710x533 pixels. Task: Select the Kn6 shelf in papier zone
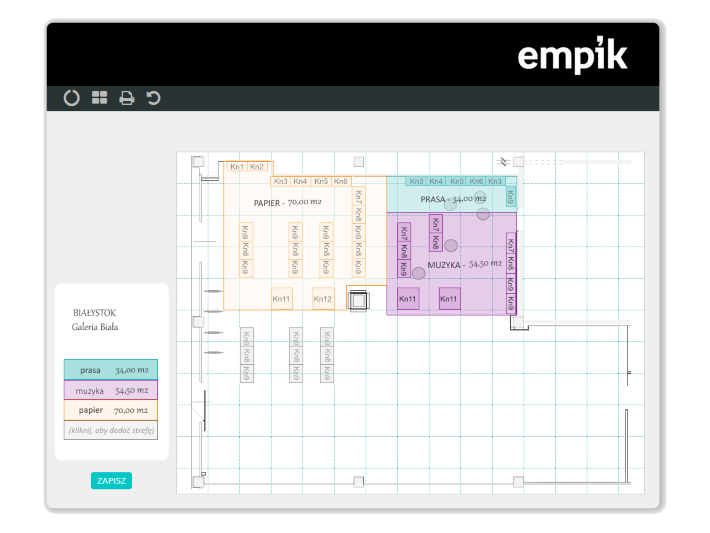pyautogui.click(x=341, y=181)
